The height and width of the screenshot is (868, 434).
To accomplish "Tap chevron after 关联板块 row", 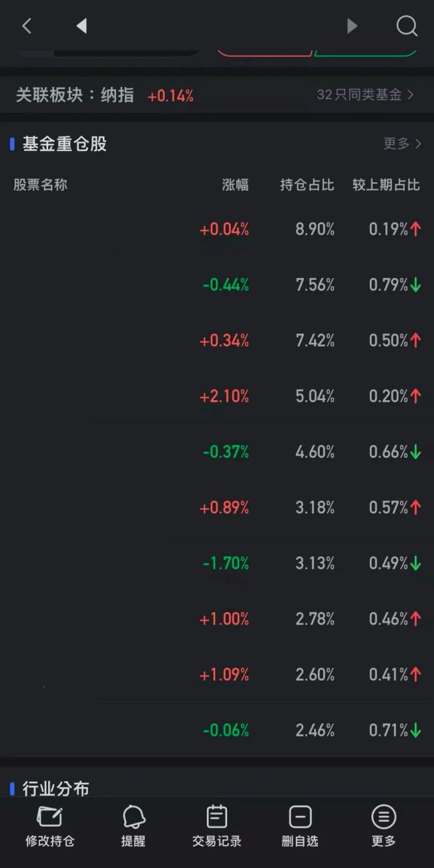I will coord(417,95).
